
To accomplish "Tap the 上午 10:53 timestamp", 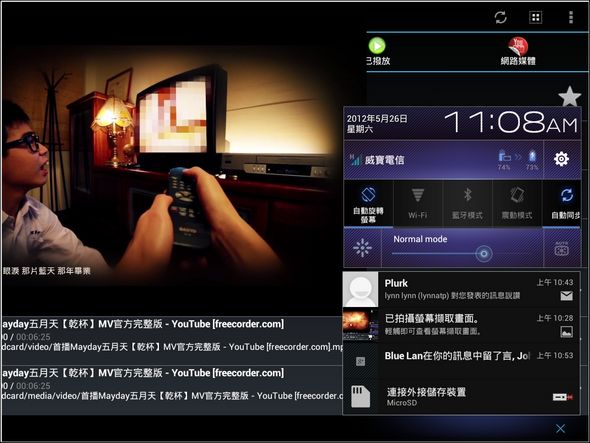I will (x=555, y=355).
